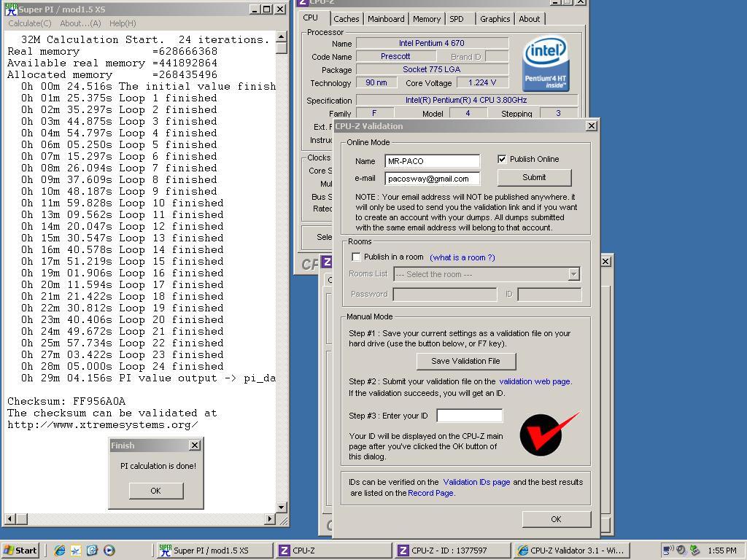The height and width of the screenshot is (560, 747).
Task: Click OK in the Finish dialog
Action: coord(156,491)
